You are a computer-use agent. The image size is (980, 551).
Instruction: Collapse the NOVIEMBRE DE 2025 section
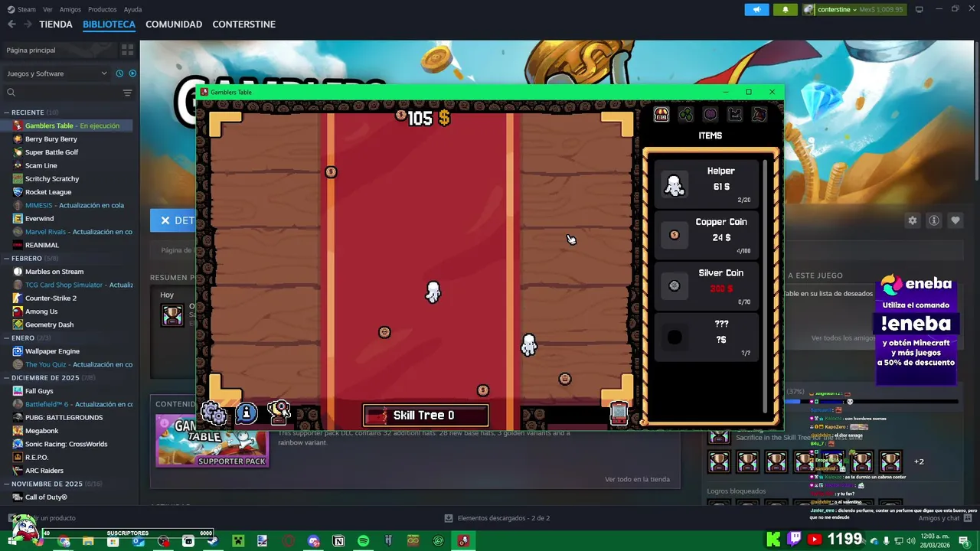coord(54,484)
